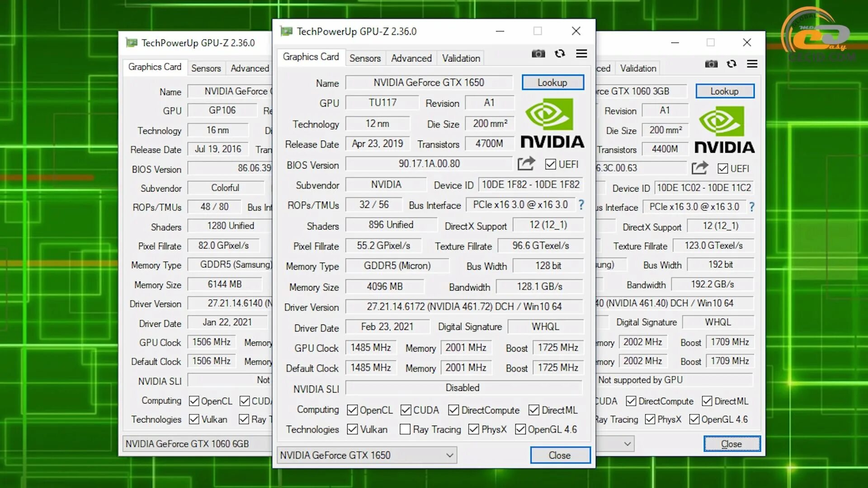This screenshot has height=488, width=868.
Task: Click Bandwidth field 128.1 GB/s
Action: [540, 286]
